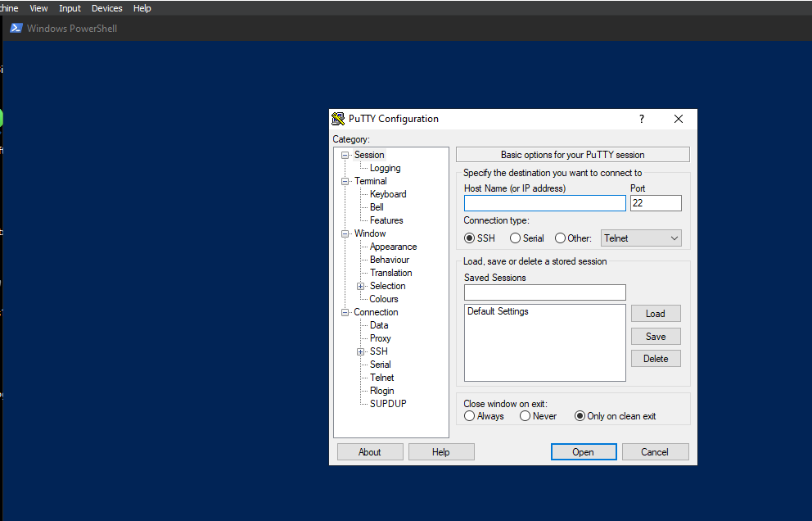Open the SUPDUP category
The image size is (812, 521).
pyautogui.click(x=388, y=403)
